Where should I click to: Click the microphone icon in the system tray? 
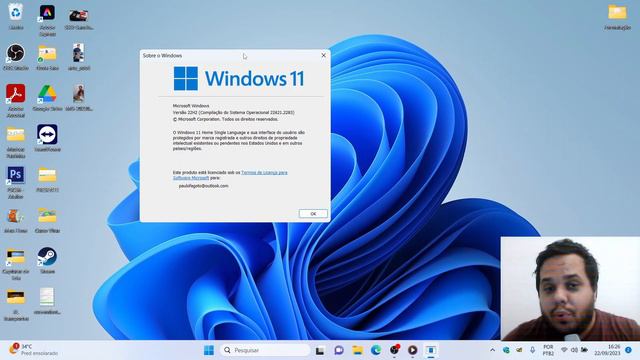(532, 350)
